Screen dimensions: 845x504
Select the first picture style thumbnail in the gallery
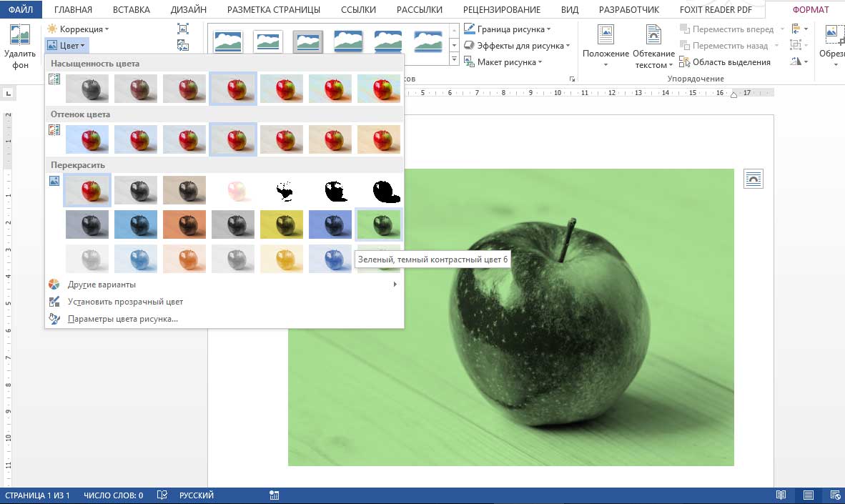click(x=228, y=42)
